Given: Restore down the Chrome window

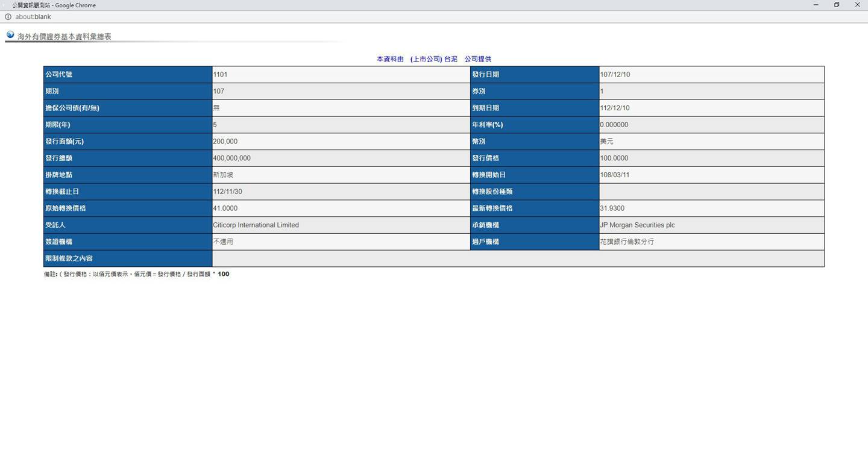Looking at the screenshot, I should [x=837, y=5].
